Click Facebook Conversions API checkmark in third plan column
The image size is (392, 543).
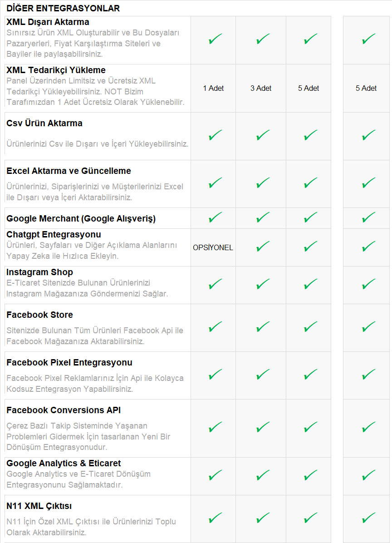310,428
